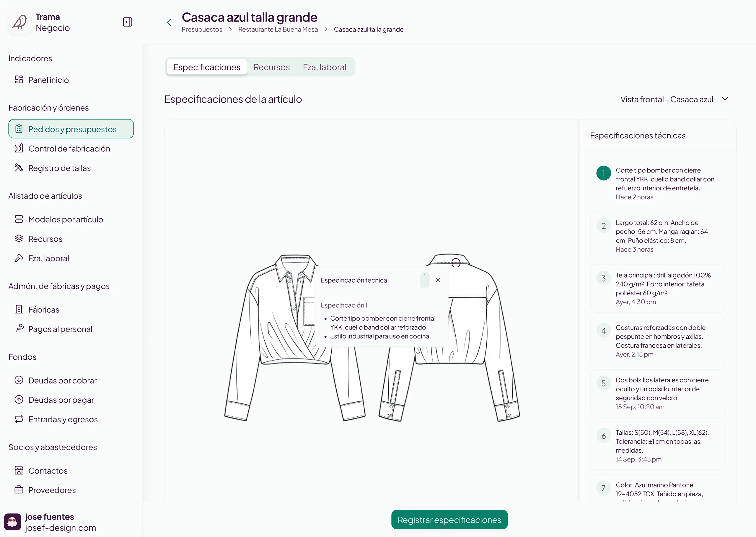
Task: Click the annotation marker on the back collar
Action: pos(456,263)
